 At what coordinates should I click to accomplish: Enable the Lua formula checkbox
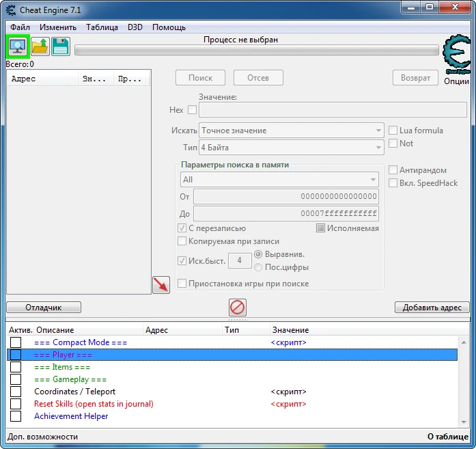(393, 131)
